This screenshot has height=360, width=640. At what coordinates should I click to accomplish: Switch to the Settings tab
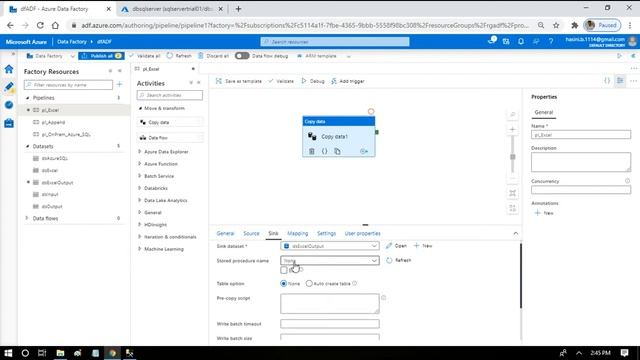(326, 233)
